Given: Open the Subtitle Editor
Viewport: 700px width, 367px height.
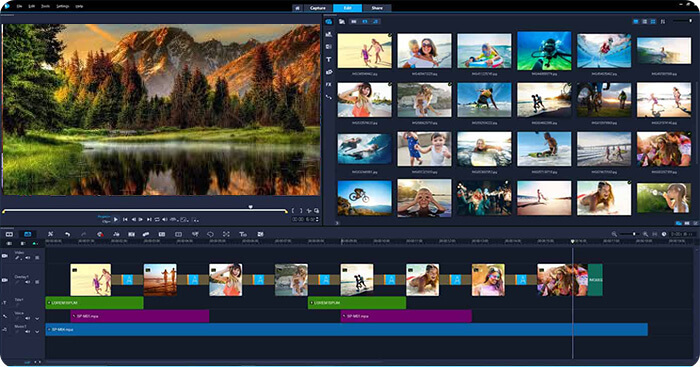Looking at the screenshot, I should pyautogui.click(x=162, y=234).
